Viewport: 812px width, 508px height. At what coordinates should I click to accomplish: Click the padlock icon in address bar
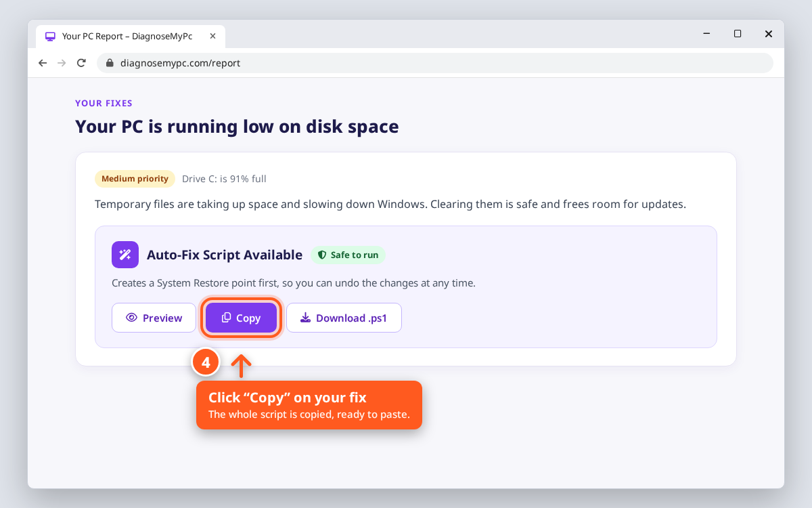coord(110,63)
